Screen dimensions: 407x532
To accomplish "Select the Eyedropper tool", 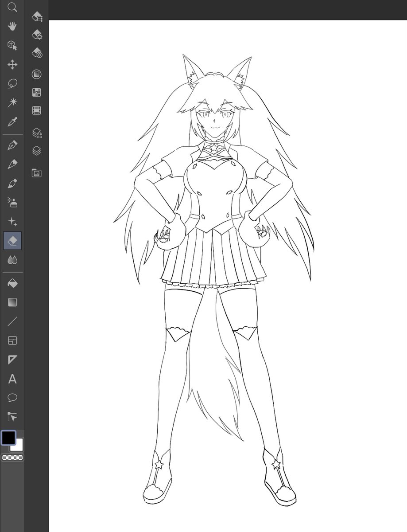I will click(x=12, y=122).
